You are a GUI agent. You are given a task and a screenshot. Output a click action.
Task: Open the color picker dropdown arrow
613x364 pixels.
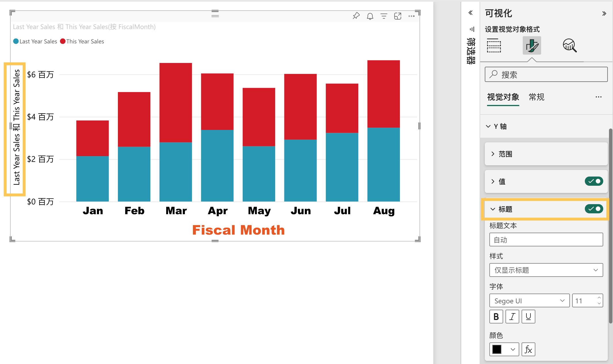click(513, 349)
